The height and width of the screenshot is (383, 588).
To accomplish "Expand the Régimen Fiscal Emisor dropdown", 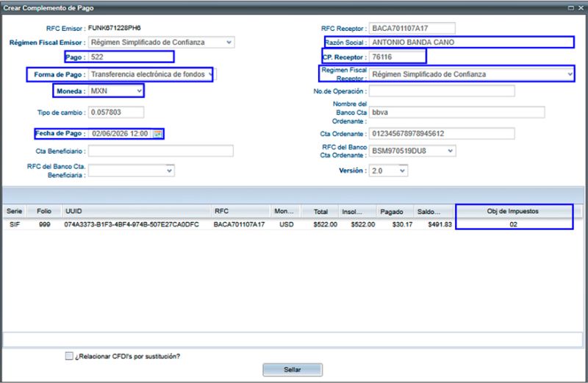I will click(x=229, y=43).
